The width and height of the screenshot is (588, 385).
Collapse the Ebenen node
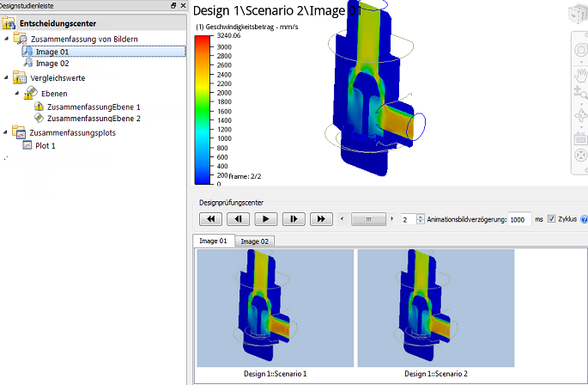[x=17, y=93]
